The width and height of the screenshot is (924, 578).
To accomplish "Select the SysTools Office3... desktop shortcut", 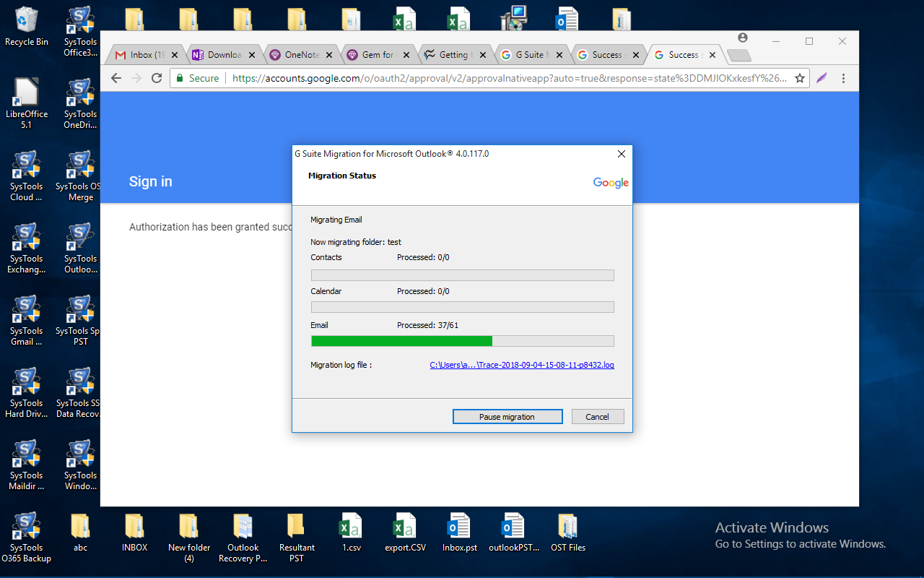I will [80, 32].
